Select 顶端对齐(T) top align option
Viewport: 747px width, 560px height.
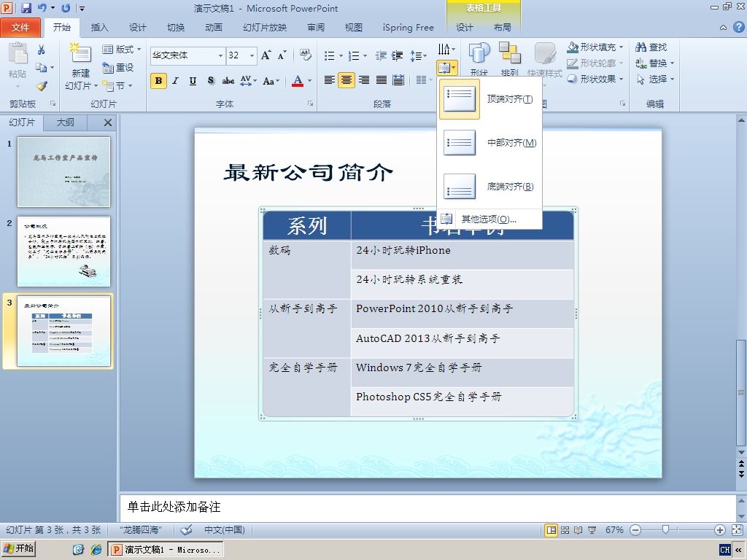489,99
